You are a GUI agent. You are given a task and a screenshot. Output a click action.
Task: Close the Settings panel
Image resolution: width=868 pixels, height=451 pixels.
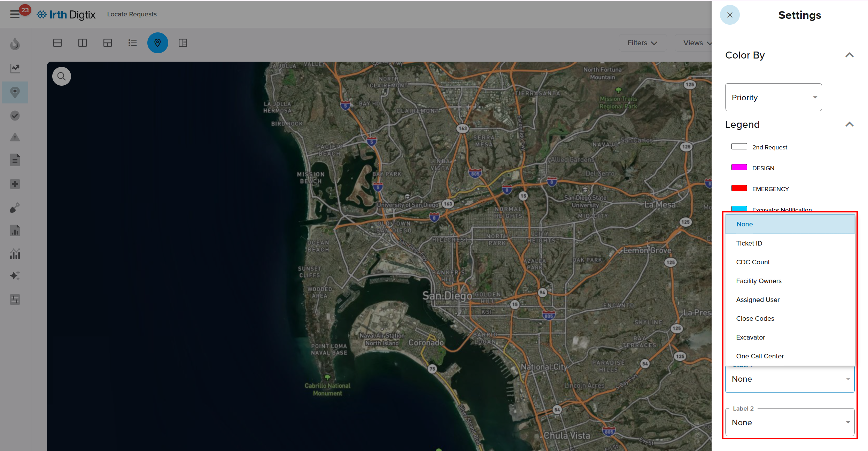pyautogui.click(x=730, y=15)
